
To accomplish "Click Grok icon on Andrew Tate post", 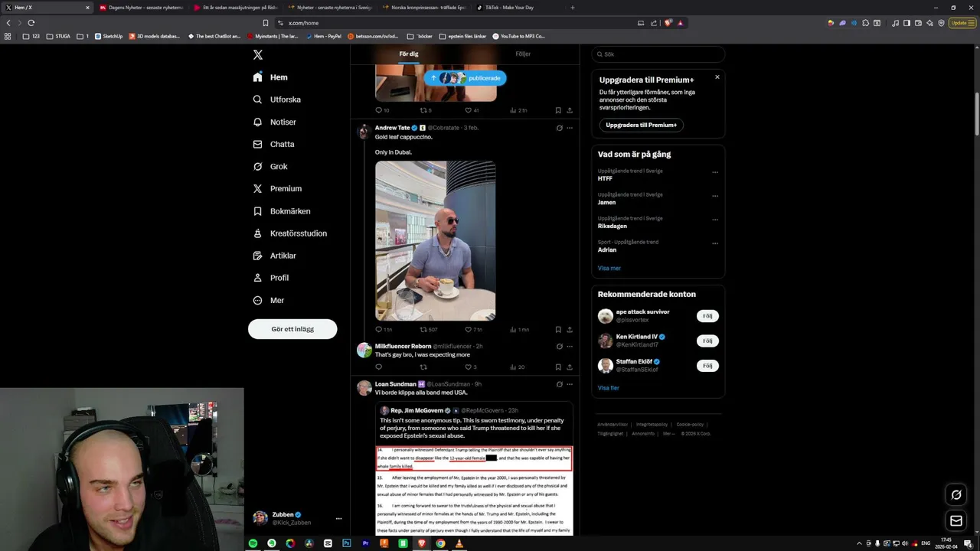I will [559, 128].
